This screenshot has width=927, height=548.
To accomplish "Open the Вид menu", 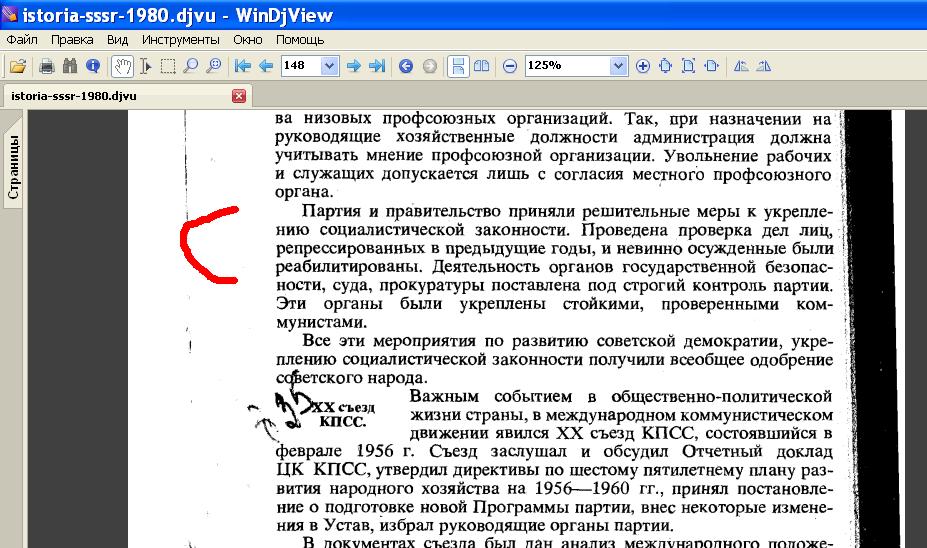I will click(x=117, y=40).
